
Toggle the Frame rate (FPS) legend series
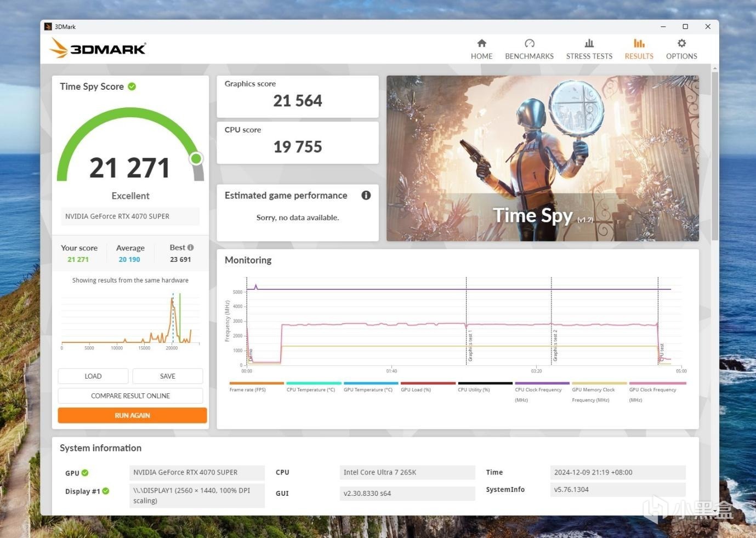(x=257, y=387)
